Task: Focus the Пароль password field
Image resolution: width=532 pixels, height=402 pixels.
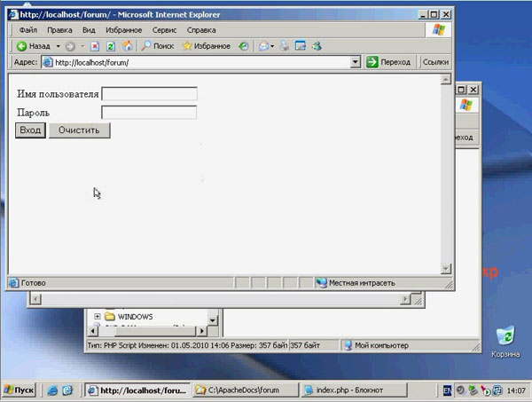Action: [x=149, y=113]
